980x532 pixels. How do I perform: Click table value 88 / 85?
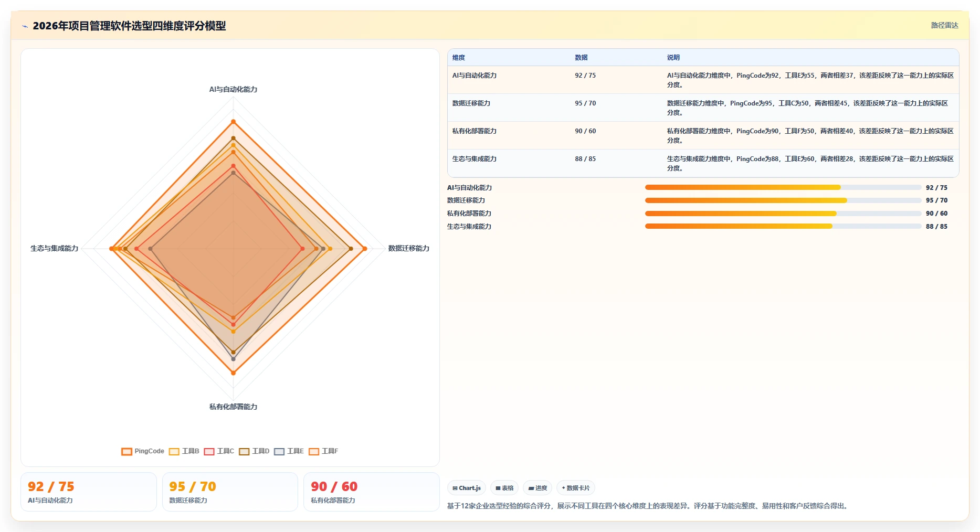pos(585,159)
